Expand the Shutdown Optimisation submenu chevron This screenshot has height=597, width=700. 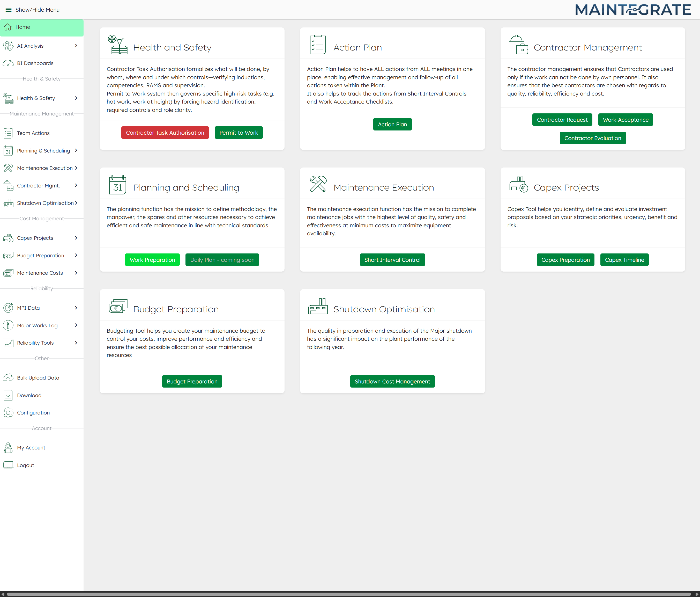tap(76, 203)
